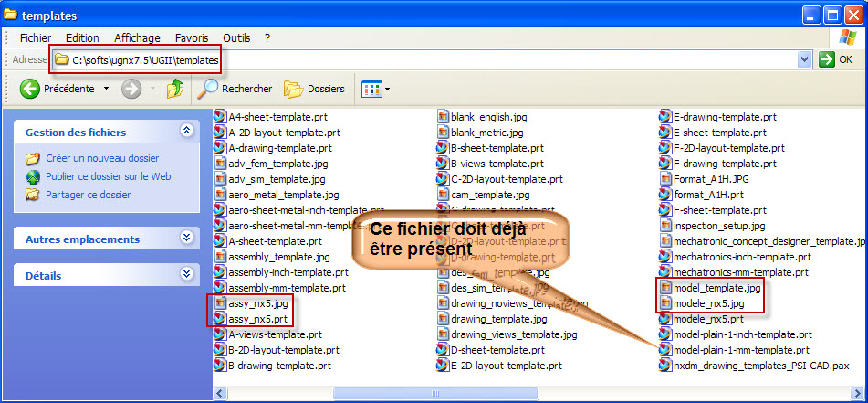Toggle the Dossiers folder pane

click(314, 89)
